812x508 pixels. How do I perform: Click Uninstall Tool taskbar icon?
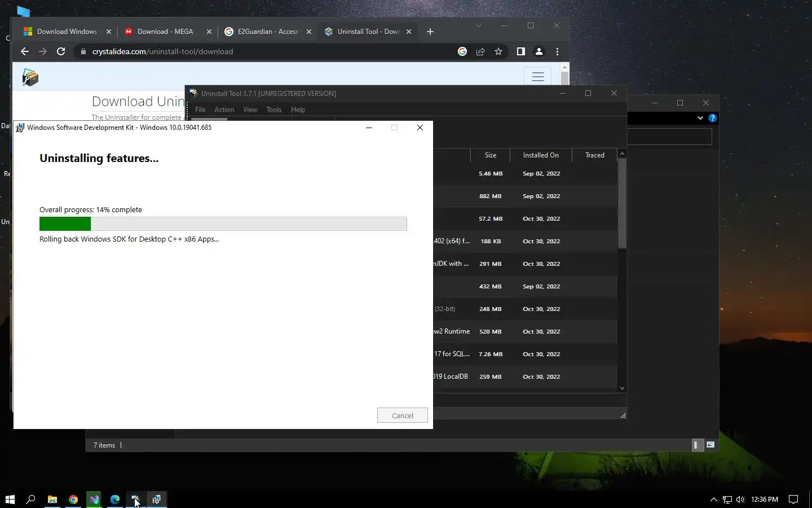[x=136, y=499]
